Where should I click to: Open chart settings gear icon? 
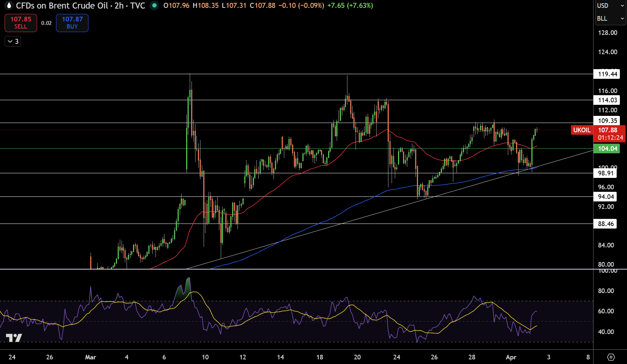611,357
